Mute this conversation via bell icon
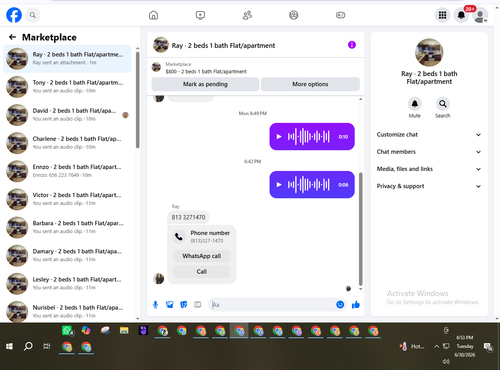The image size is (500, 370). point(415,104)
